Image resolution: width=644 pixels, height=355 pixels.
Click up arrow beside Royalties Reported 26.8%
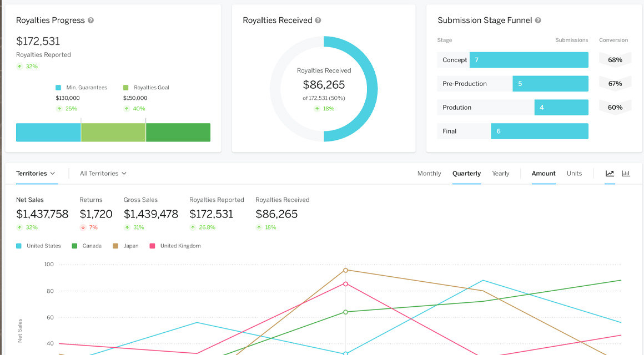pos(193,227)
